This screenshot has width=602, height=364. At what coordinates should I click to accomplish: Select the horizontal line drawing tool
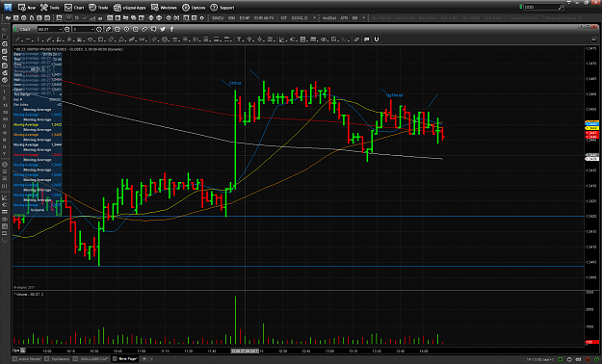[x=28, y=39]
